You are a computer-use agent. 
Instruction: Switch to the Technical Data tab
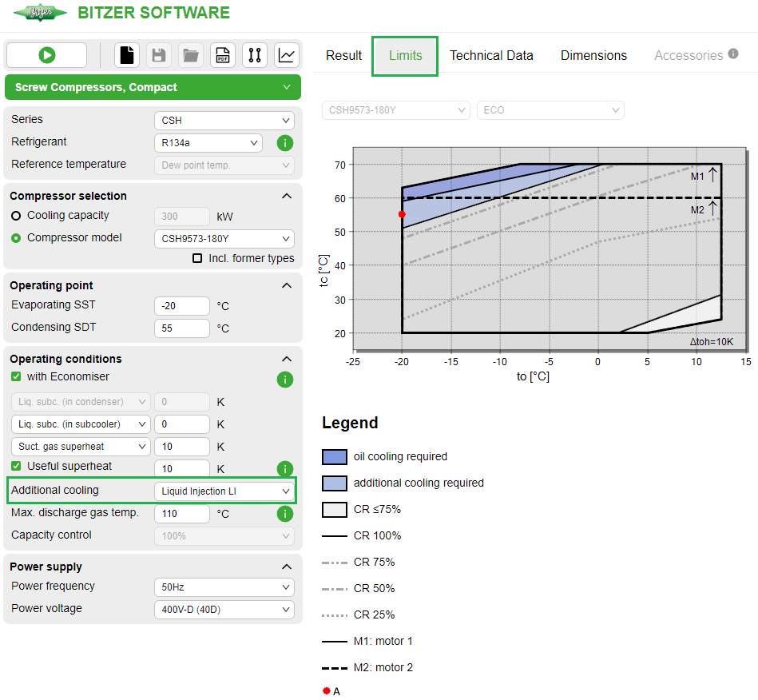coord(491,55)
